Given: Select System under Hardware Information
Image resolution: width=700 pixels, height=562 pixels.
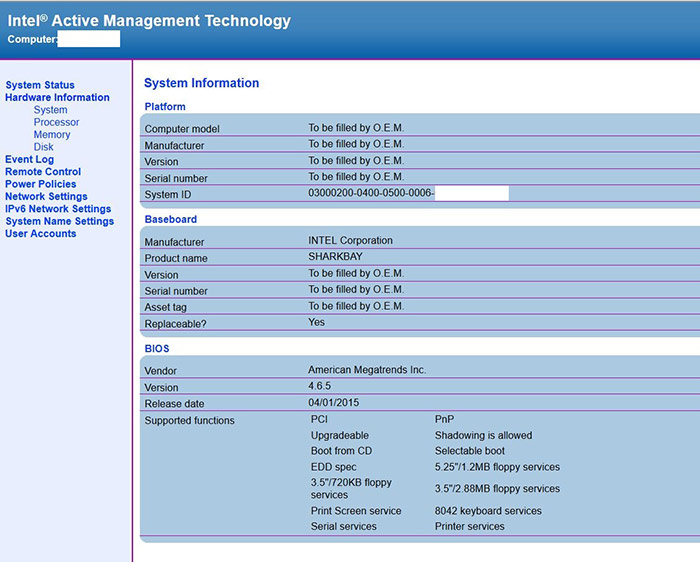Looking at the screenshot, I should coord(50,110).
